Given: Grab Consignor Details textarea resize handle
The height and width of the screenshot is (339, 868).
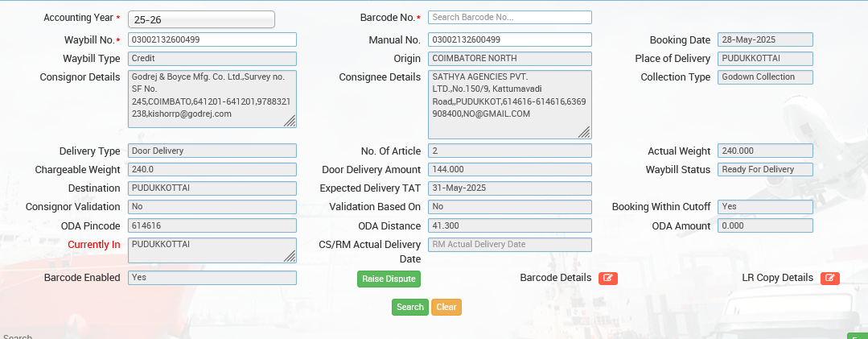Looking at the screenshot, I should [290, 121].
